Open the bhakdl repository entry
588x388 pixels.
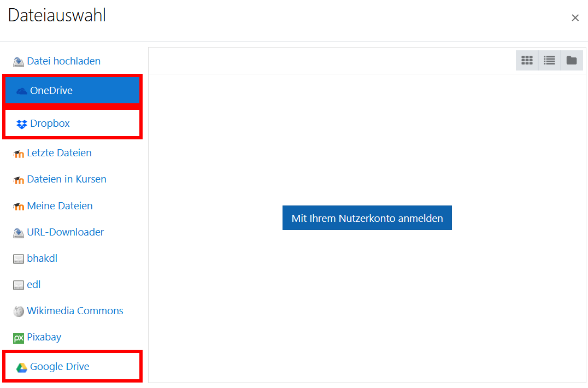click(41, 258)
